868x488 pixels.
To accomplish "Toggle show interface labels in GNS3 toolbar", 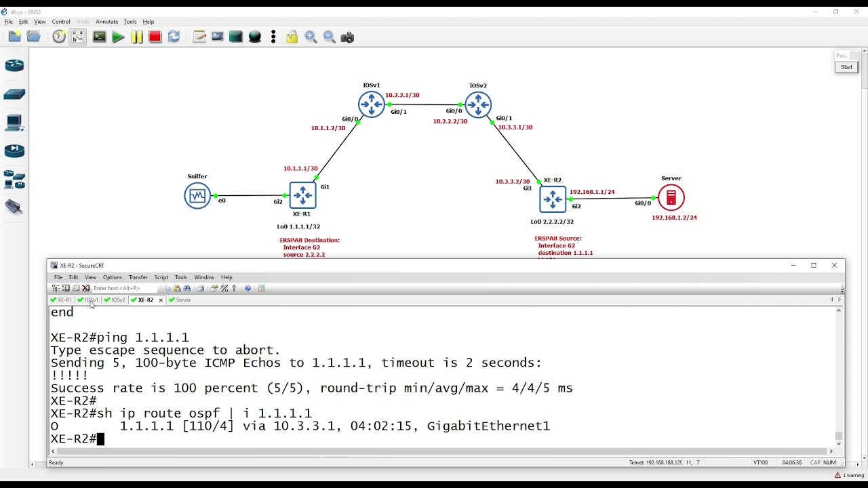I will pos(79,37).
